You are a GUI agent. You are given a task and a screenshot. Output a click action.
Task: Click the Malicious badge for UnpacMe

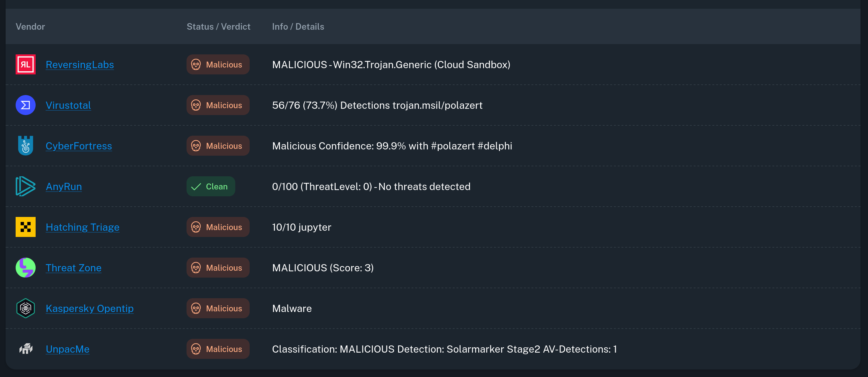pos(218,349)
